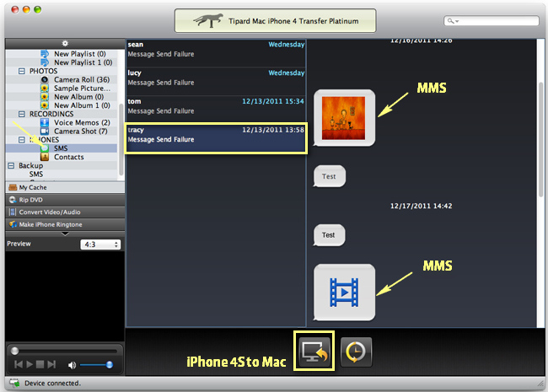Click the My Cache icon
Image resolution: width=548 pixels, height=392 pixels.
point(13,187)
